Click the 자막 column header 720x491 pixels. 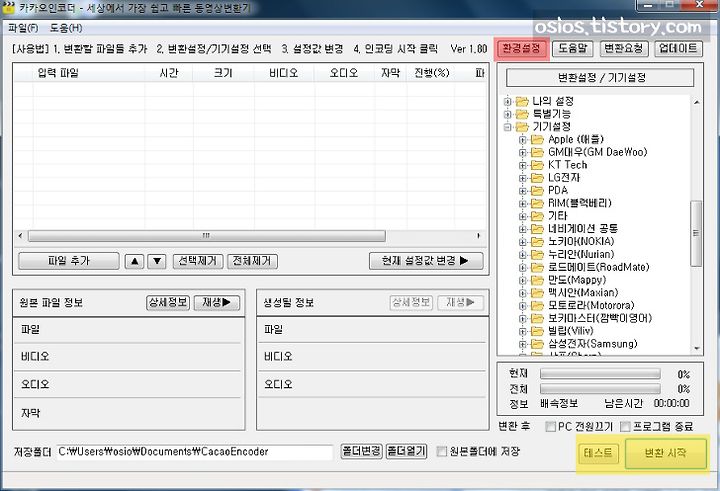390,73
